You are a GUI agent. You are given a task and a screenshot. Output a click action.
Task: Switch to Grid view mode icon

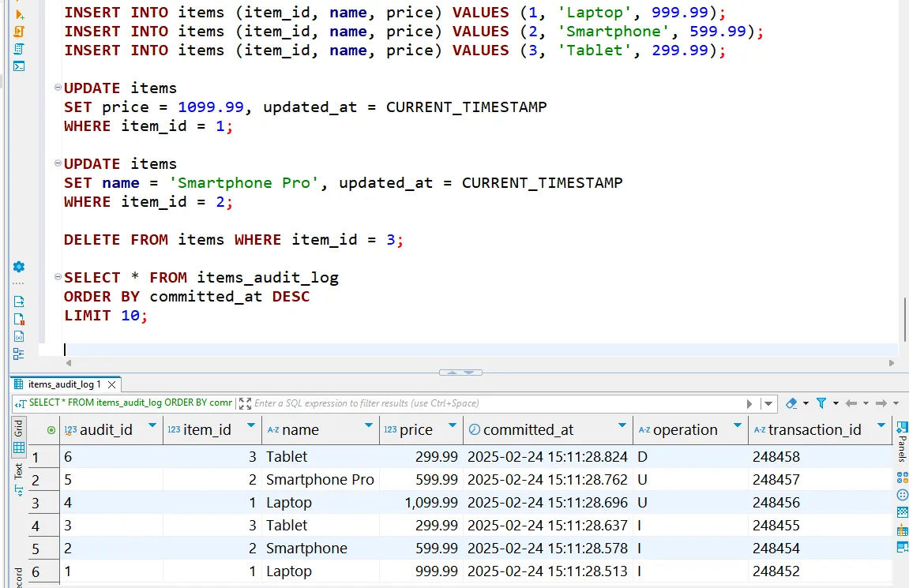pyautogui.click(x=18, y=448)
